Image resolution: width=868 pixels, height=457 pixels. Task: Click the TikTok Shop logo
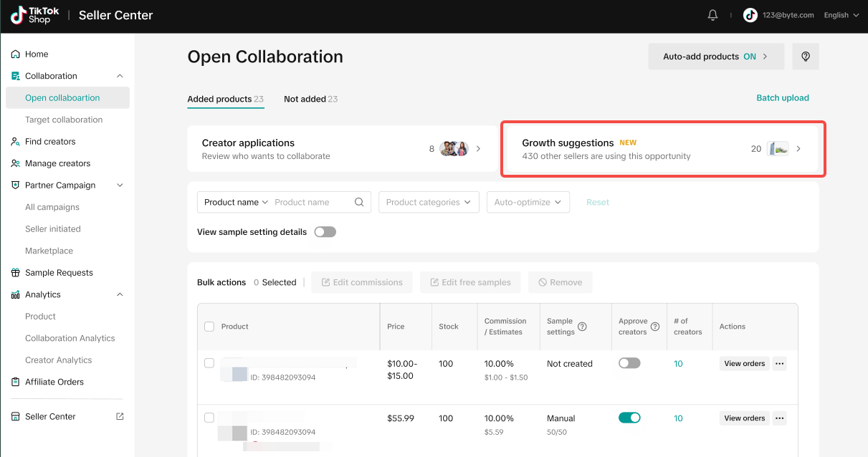click(31, 15)
